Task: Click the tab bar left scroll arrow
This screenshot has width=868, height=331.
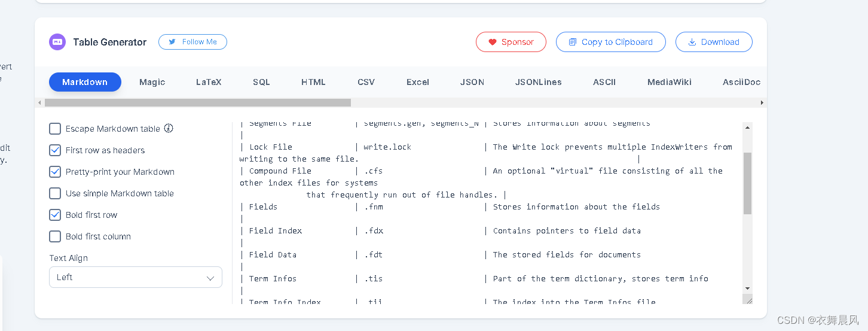Action: tap(39, 102)
